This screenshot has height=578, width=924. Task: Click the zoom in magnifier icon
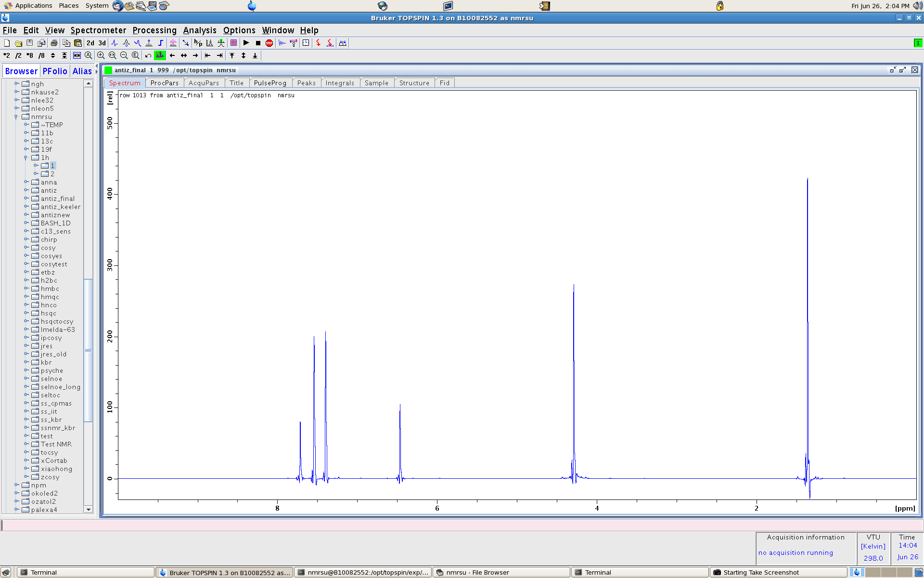[101, 55]
